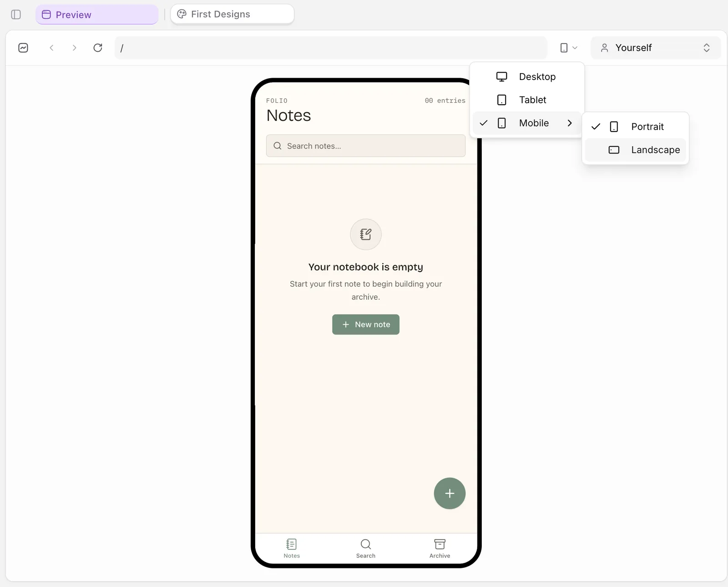Open the Search bottom tab
The width and height of the screenshot is (728, 587).
tap(366, 548)
